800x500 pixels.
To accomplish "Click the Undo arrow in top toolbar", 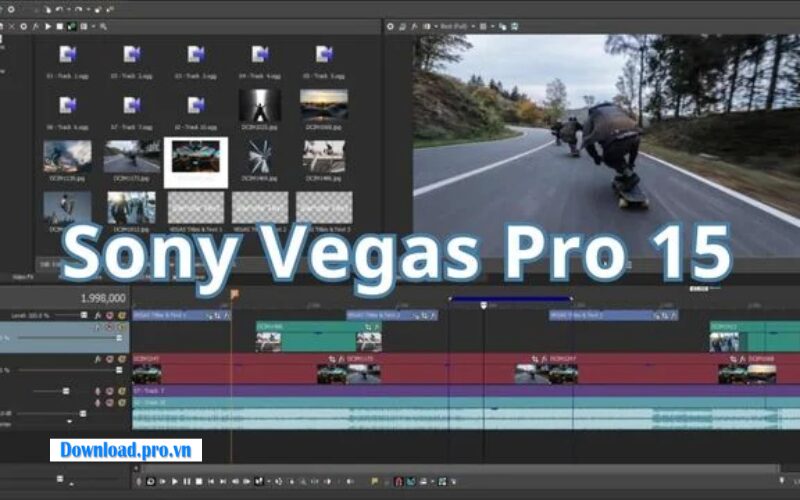I will [59, 9].
